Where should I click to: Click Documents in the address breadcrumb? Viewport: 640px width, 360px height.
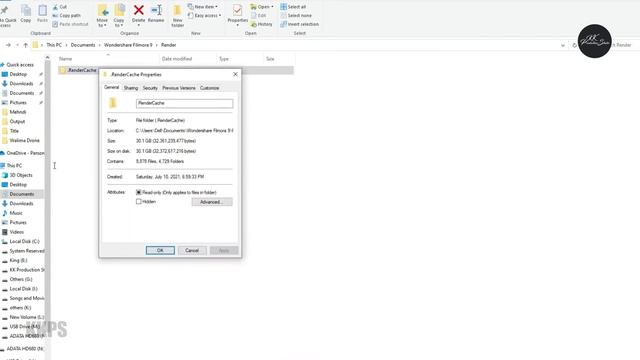pyautogui.click(x=83, y=45)
